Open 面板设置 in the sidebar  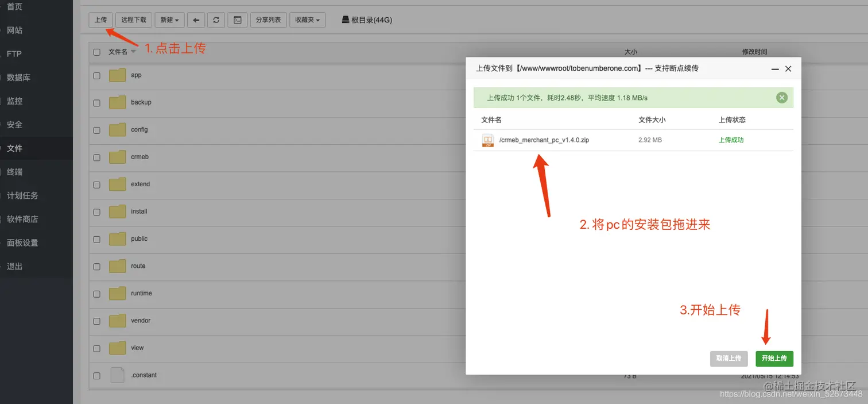(22, 243)
